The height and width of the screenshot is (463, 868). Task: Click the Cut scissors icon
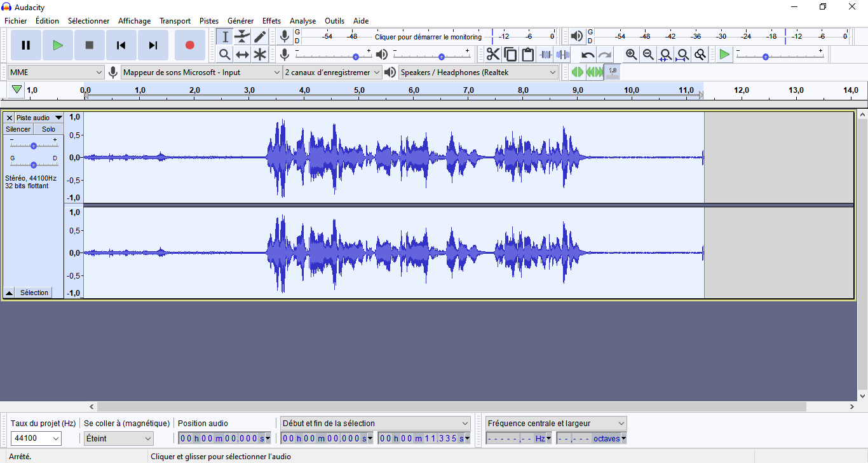tap(493, 55)
